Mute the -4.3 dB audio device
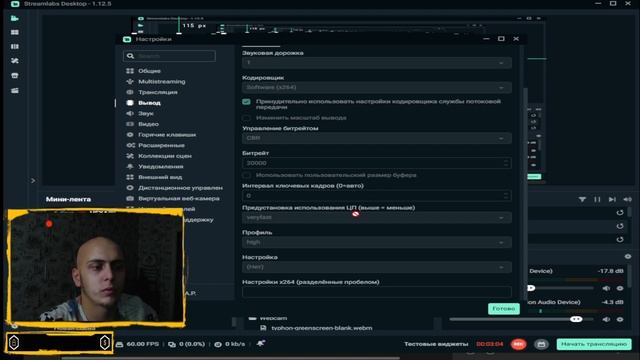The height and width of the screenshot is (360, 640). click(x=606, y=319)
